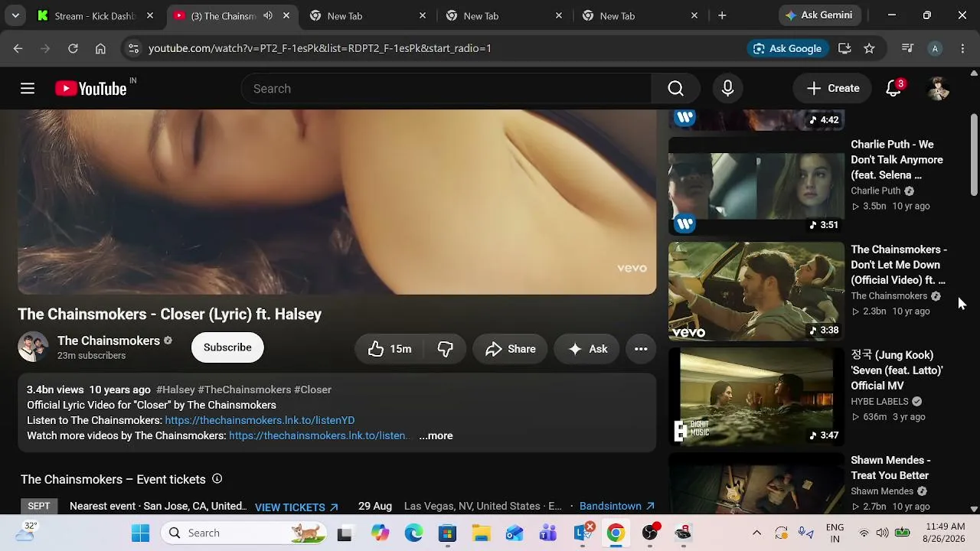Open the Chrome three-dot menu
The width and height of the screenshot is (980, 551).
962,48
